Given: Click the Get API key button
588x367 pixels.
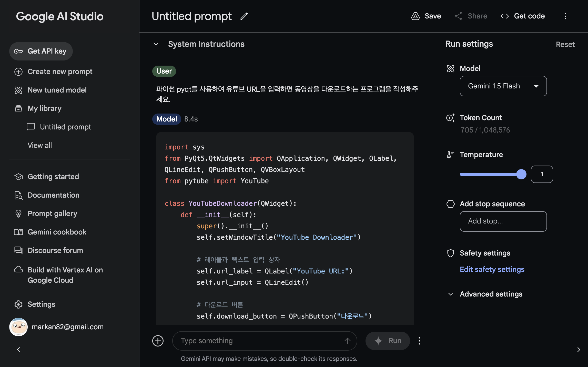Looking at the screenshot, I should pos(41,51).
